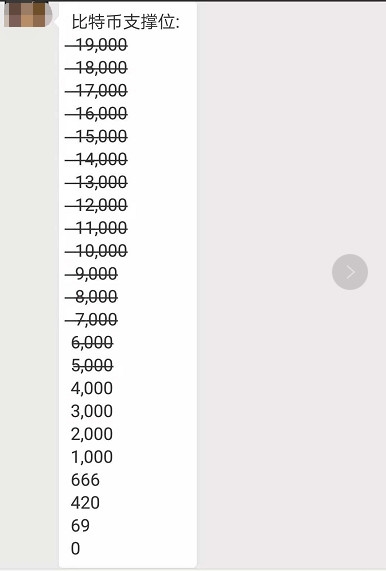Select the struck-through 6,000 line

point(92,343)
